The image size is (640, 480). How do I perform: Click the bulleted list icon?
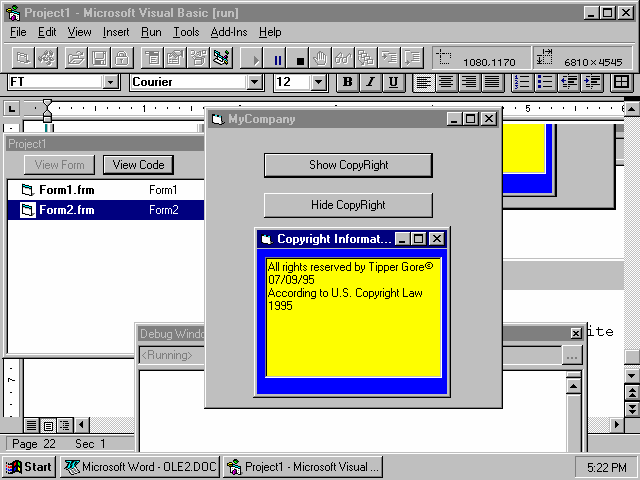544,82
